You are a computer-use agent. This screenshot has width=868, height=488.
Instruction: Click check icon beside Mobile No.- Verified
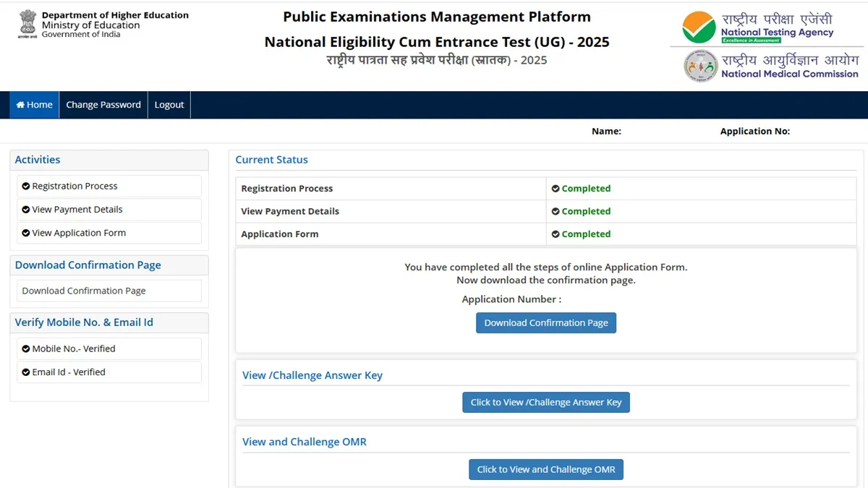[26, 348]
